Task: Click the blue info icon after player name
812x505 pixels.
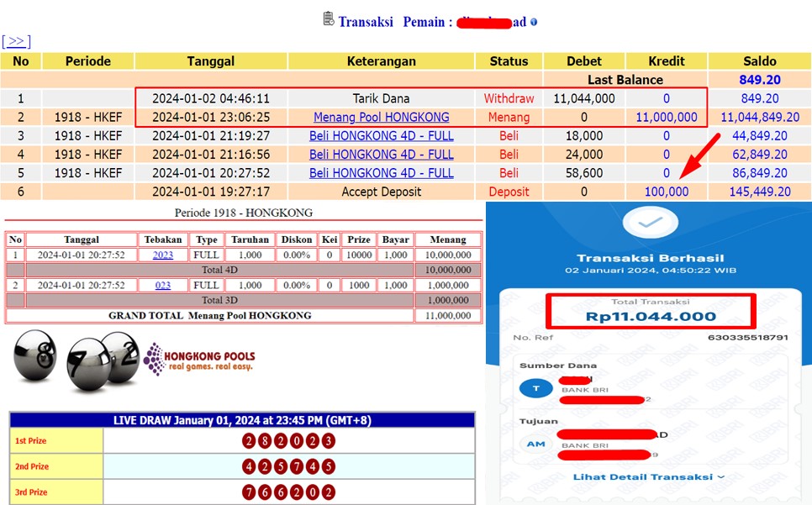Action: [x=534, y=23]
